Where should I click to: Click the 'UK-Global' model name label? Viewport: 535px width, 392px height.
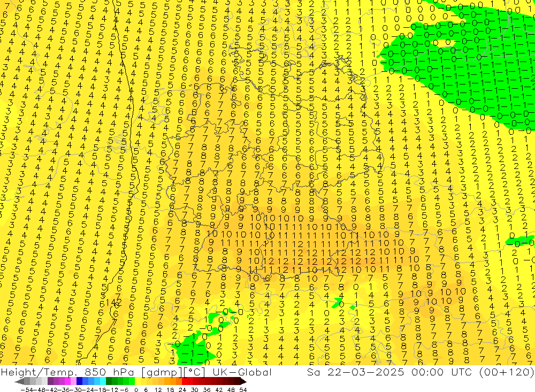click(242, 372)
